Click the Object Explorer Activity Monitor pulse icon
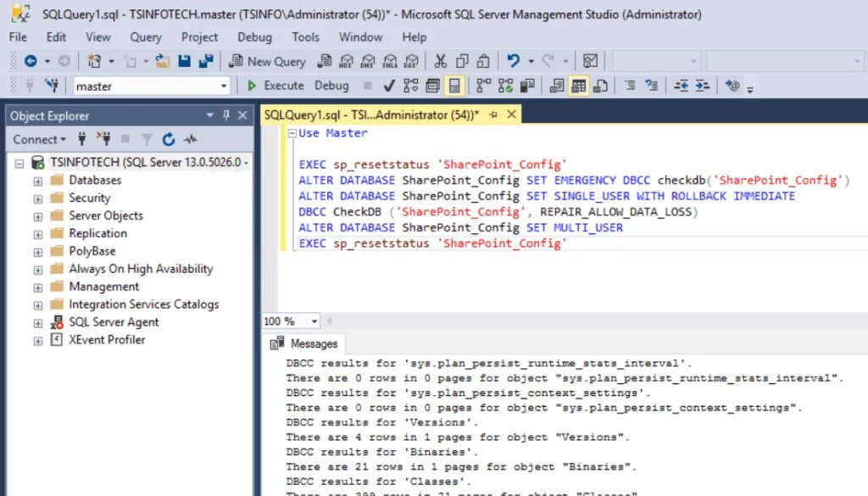Viewport: 868px width, 496px height. point(191,139)
